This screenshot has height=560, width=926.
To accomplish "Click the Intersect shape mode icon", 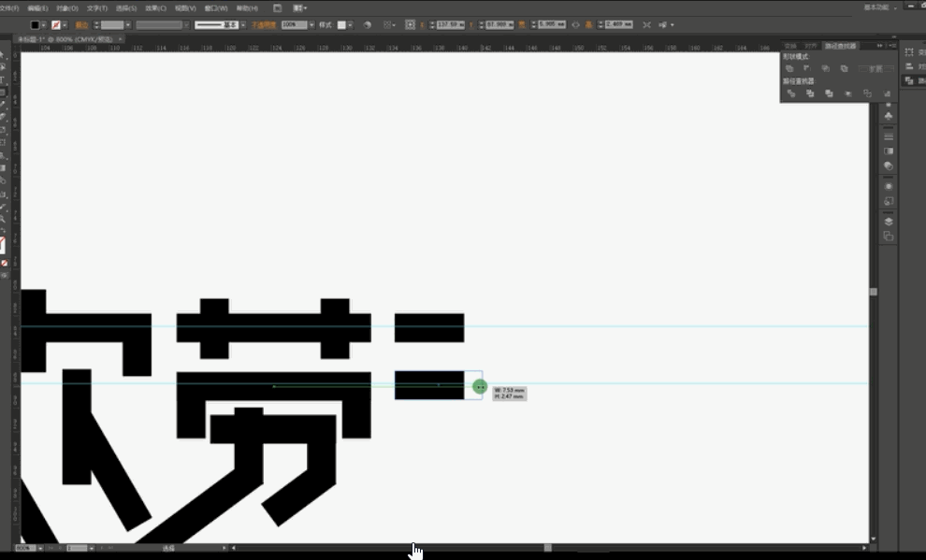I will coord(826,68).
